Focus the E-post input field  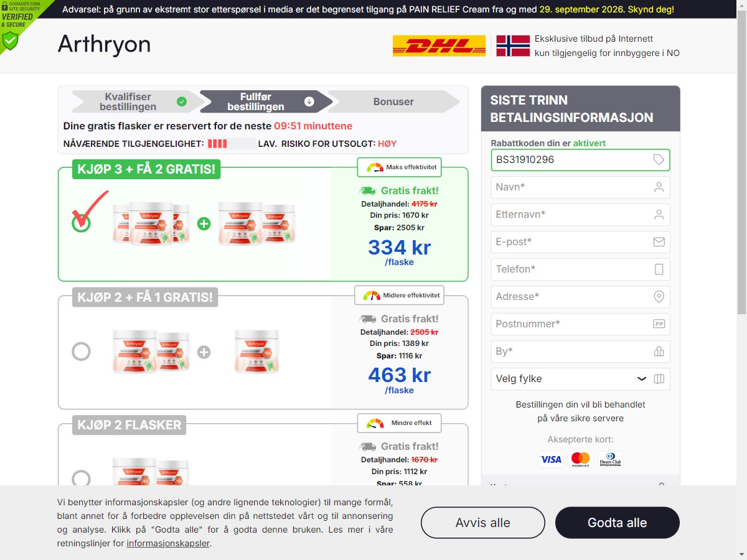pos(580,242)
